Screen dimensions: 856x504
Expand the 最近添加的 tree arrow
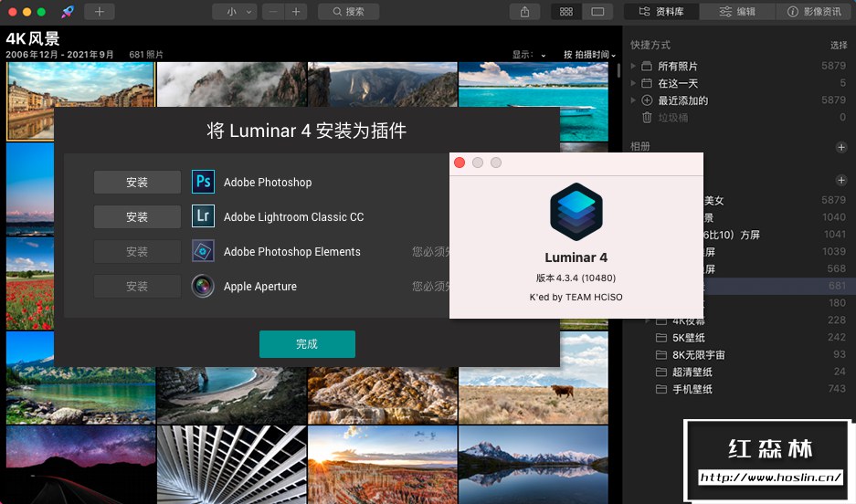[x=633, y=100]
